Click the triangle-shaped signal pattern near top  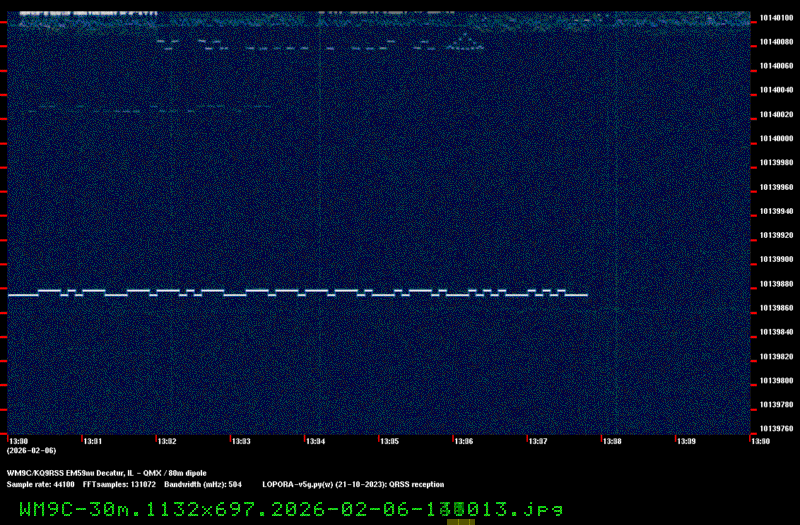pyautogui.click(x=463, y=40)
